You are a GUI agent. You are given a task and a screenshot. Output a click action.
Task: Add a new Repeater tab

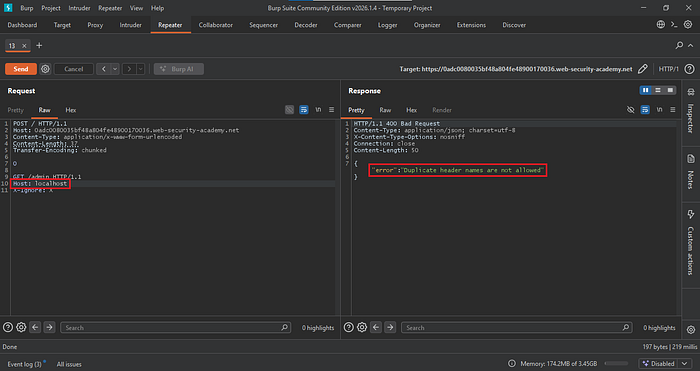(39, 46)
